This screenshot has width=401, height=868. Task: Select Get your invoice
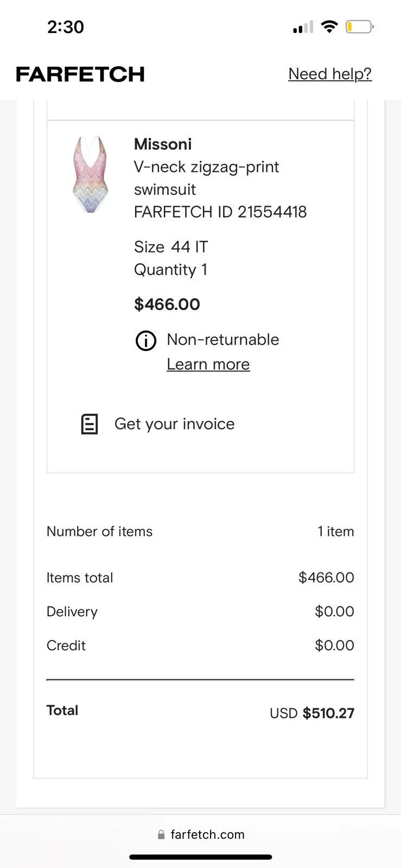tap(174, 424)
